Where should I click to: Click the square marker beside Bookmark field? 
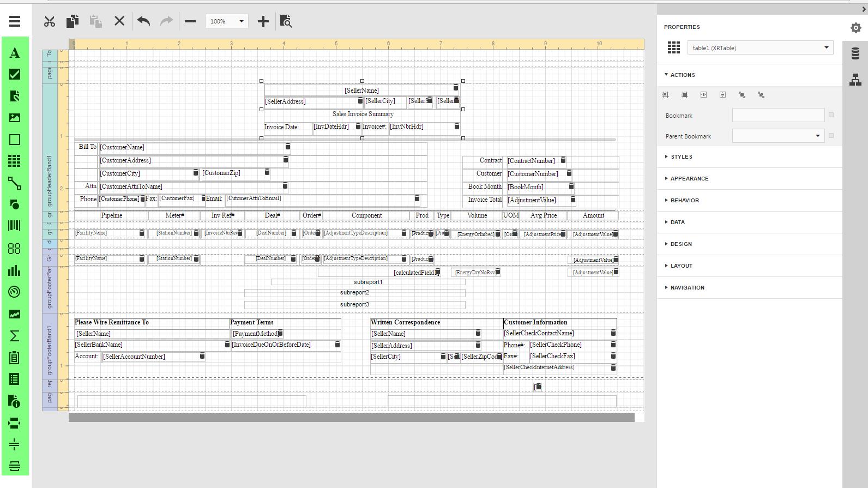pos(831,115)
